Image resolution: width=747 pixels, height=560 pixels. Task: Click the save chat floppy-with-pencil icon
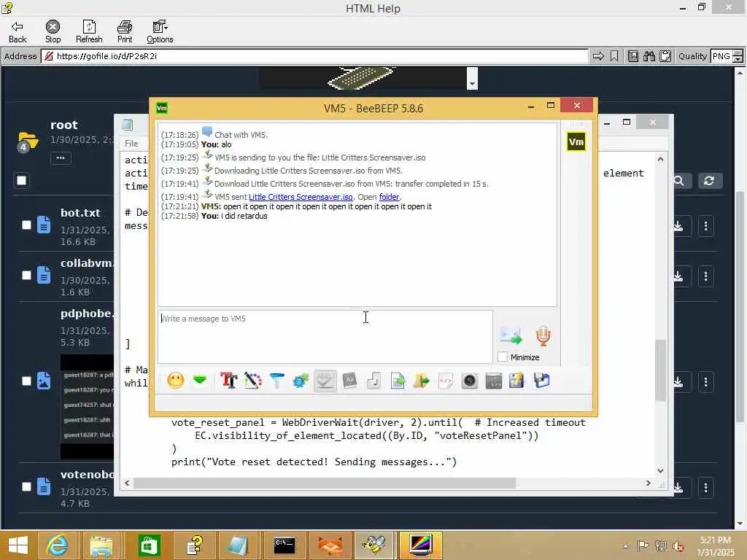coord(517,381)
